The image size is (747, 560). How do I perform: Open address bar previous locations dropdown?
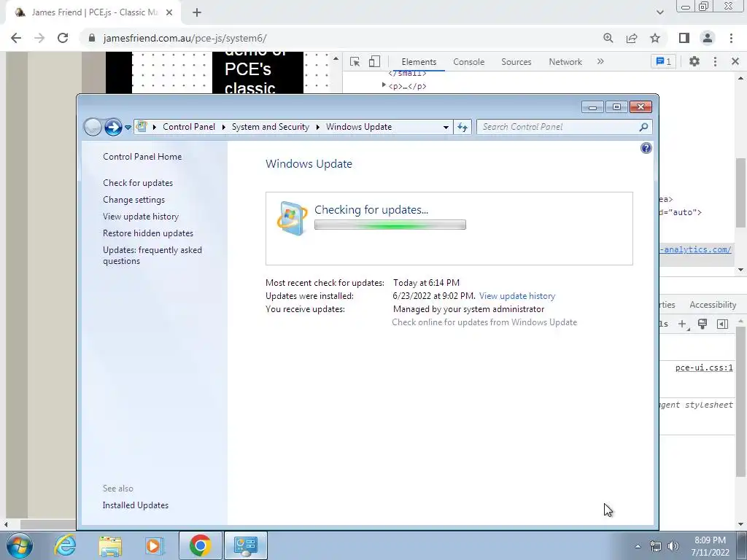446,127
